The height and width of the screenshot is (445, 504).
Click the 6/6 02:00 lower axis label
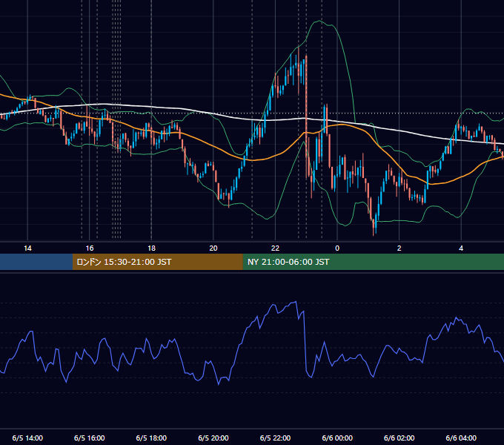click(399, 438)
